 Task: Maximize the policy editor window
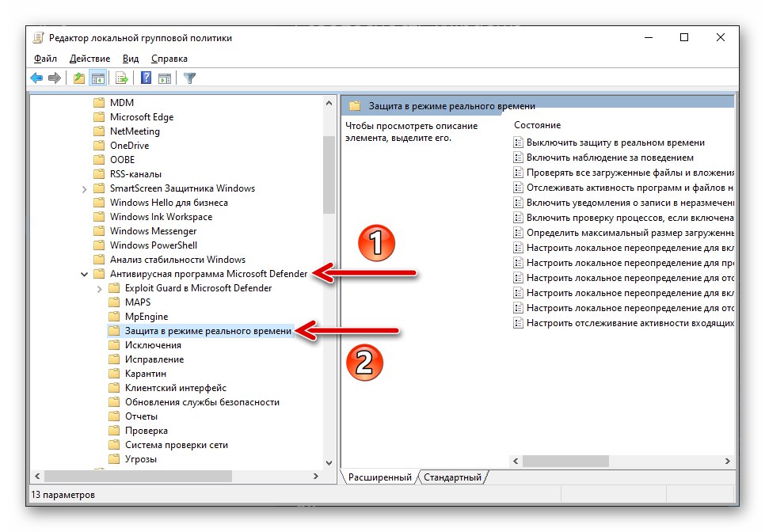pos(684,37)
